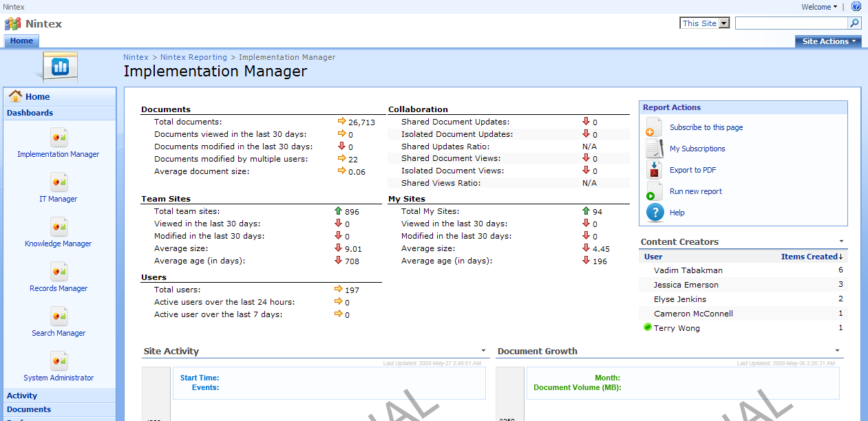Expand the Site Actions menu

tap(831, 41)
